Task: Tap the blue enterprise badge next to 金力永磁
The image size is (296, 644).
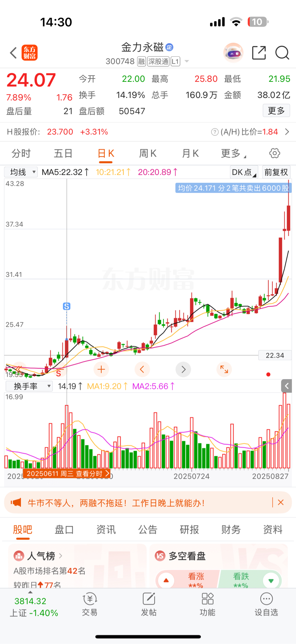Action: pyautogui.click(x=169, y=47)
